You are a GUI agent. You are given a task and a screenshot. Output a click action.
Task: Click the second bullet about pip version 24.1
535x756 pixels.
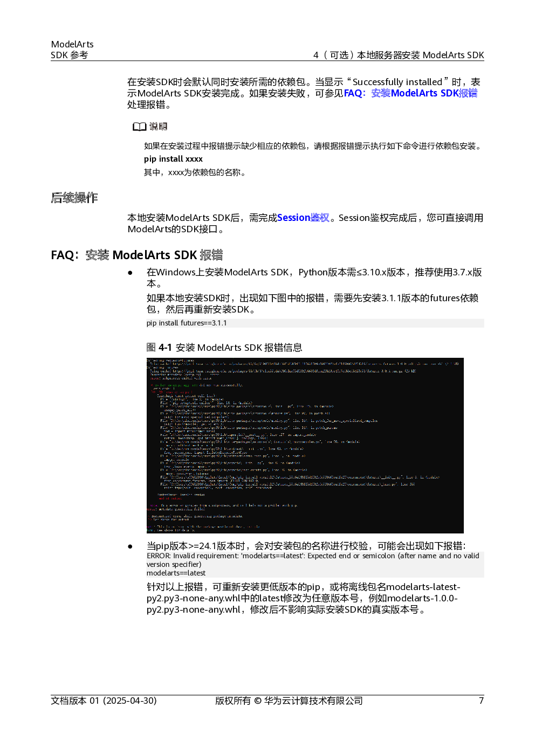pos(306,546)
